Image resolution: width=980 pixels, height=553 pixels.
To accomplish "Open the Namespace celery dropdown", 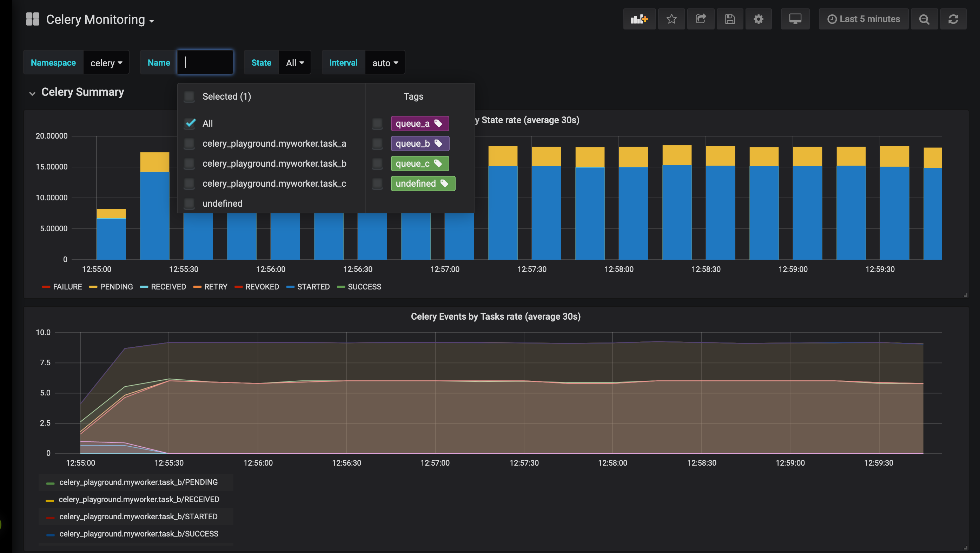I will 106,63.
